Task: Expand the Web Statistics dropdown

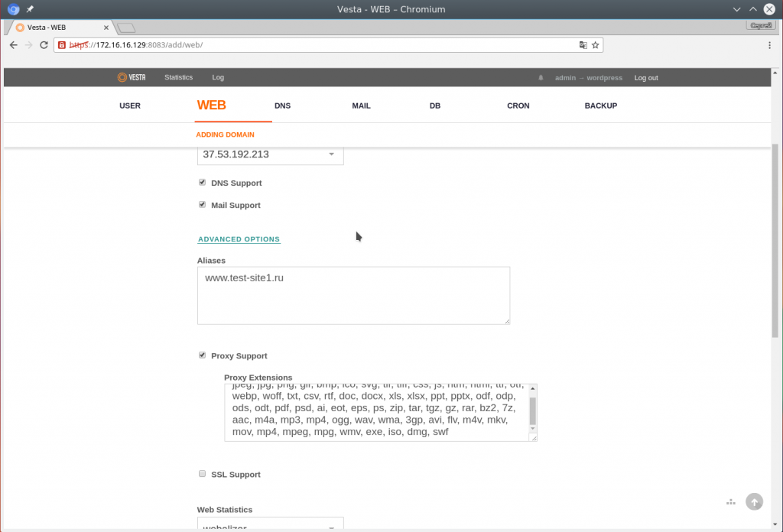Action: [270, 526]
